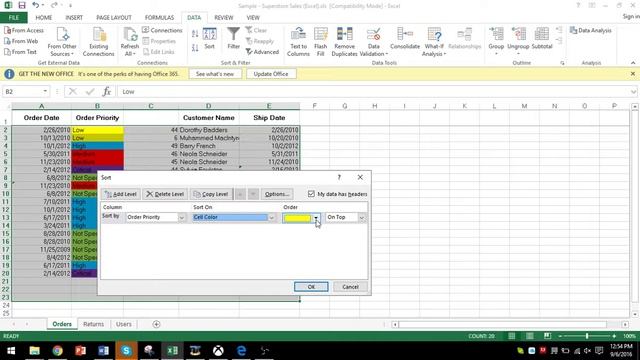Click Remove Duplicates icon
The width and height of the screenshot is (640, 360).
344,35
